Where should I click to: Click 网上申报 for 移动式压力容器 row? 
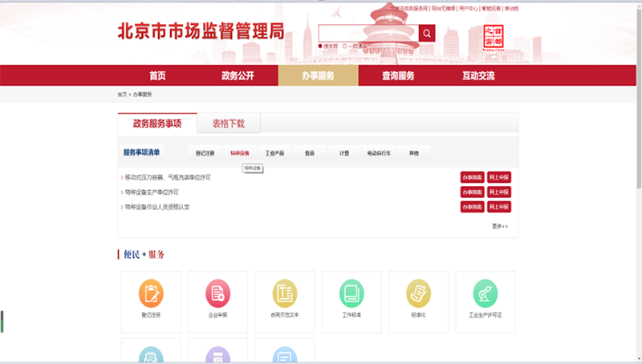click(x=499, y=177)
